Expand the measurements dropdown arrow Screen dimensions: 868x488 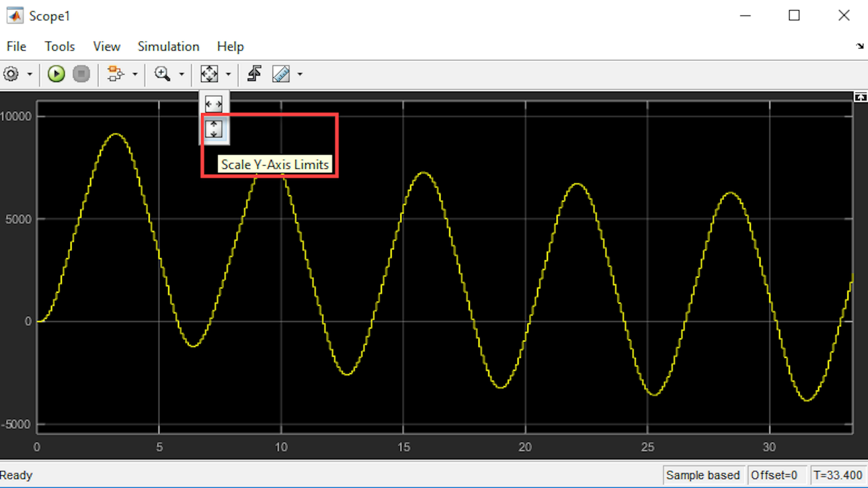point(300,74)
